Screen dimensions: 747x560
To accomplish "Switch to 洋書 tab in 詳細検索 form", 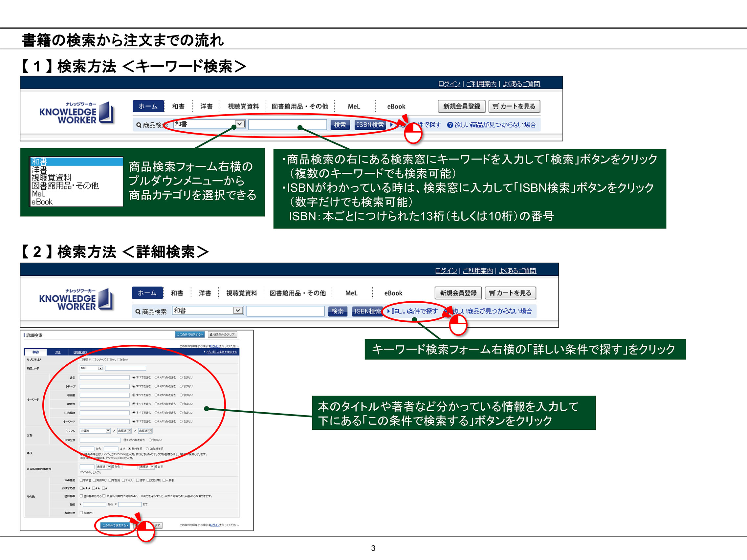I will coord(58,352).
